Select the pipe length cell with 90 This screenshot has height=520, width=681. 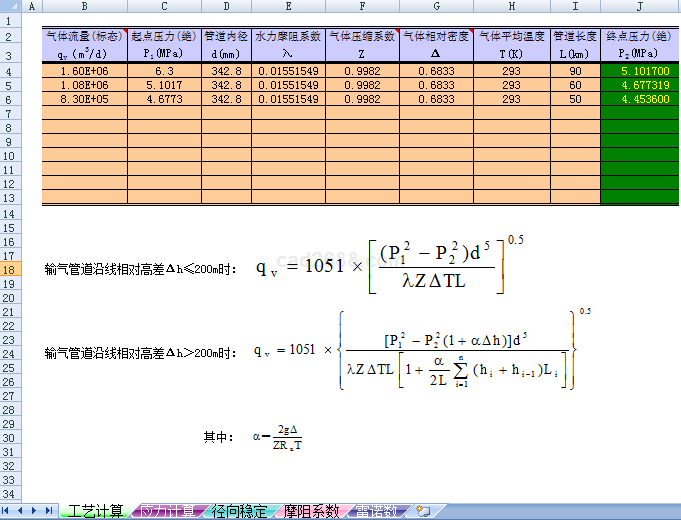pyautogui.click(x=575, y=72)
